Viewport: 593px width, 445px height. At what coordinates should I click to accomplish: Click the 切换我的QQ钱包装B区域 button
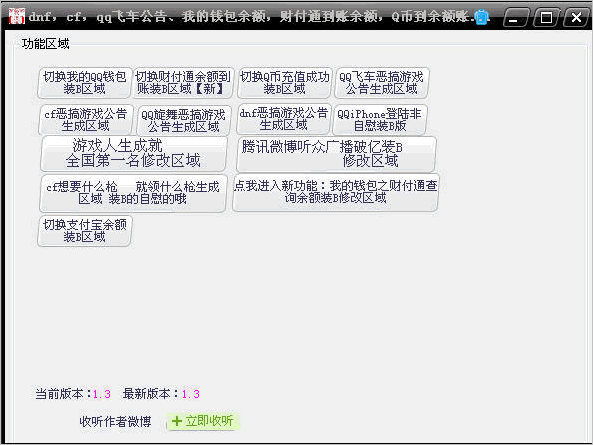click(85, 83)
